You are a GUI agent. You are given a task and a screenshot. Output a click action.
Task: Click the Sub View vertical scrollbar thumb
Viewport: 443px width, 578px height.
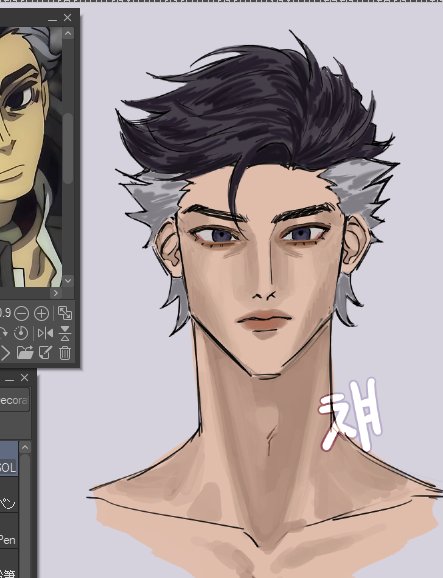point(68,148)
